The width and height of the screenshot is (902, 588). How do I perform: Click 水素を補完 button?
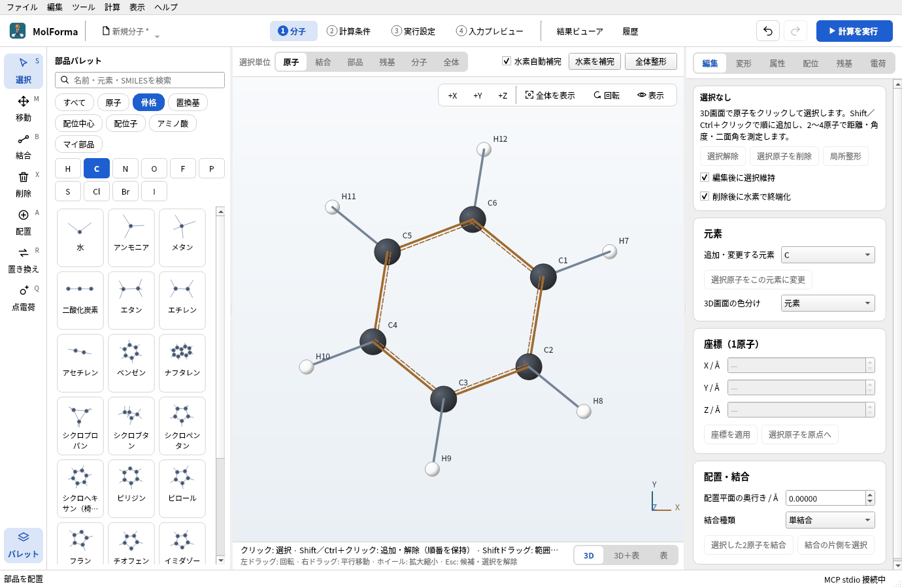pos(595,61)
